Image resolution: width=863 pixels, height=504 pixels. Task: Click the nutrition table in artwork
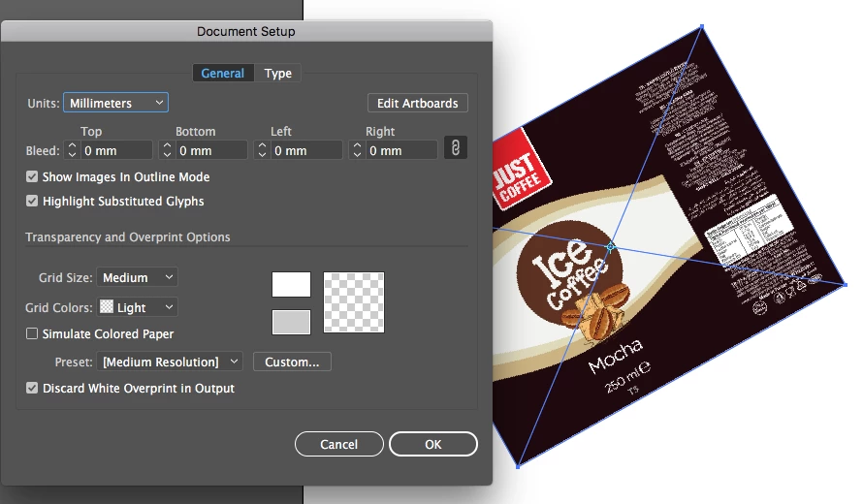click(750, 228)
